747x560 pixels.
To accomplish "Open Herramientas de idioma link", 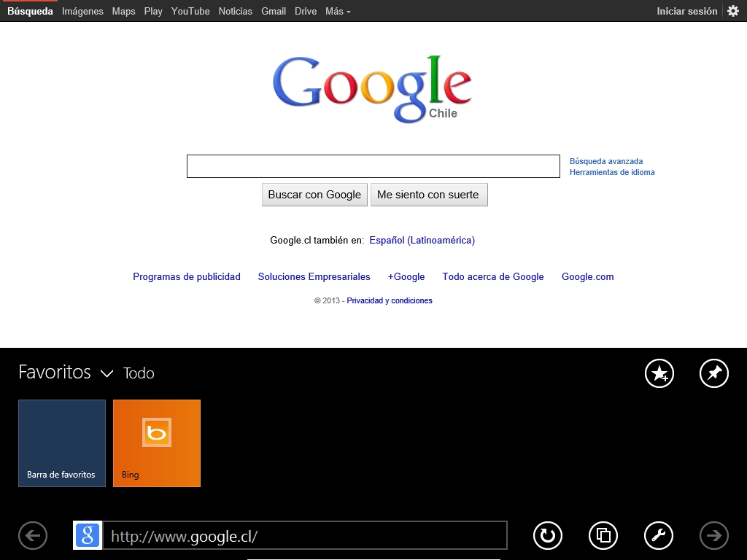I will [x=612, y=172].
